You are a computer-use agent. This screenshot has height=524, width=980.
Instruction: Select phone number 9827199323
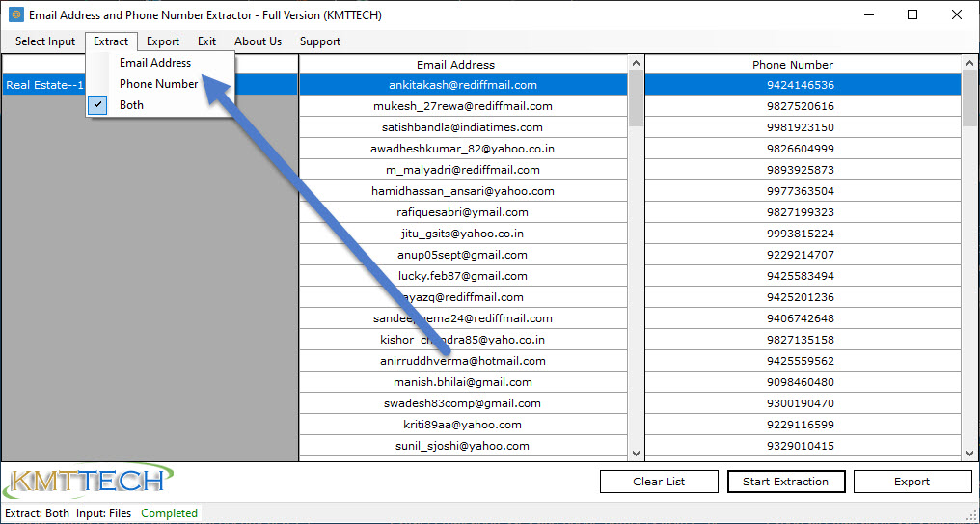803,212
